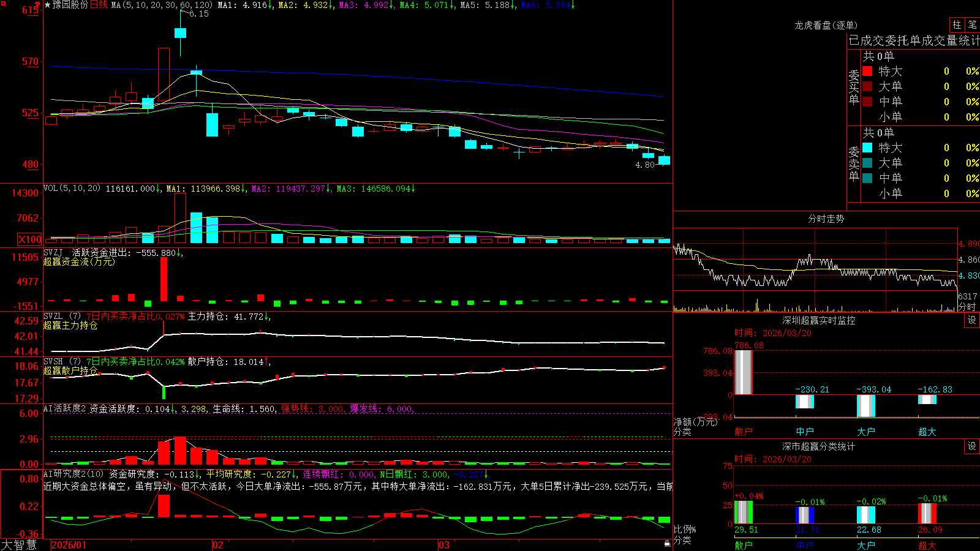Click the 委买单 vertical label

point(854,87)
